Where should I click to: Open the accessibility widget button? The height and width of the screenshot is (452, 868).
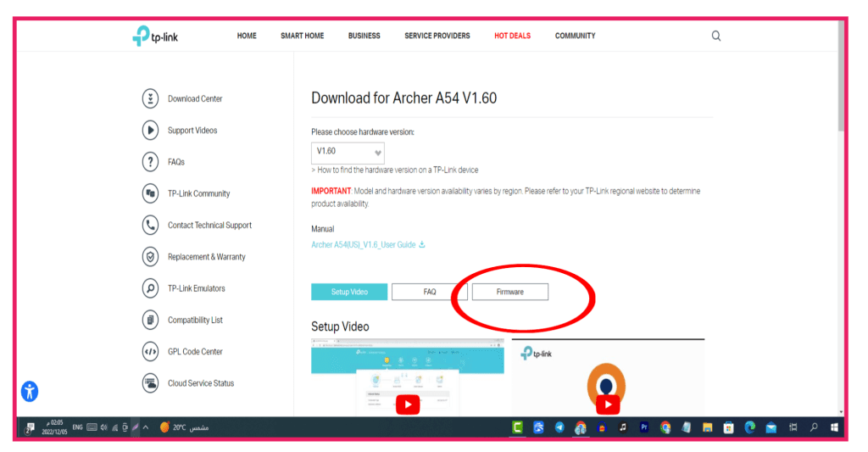pyautogui.click(x=30, y=392)
